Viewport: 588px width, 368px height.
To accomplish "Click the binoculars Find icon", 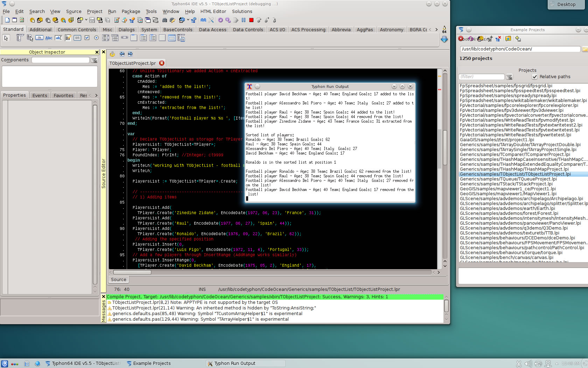I will click(164, 20).
